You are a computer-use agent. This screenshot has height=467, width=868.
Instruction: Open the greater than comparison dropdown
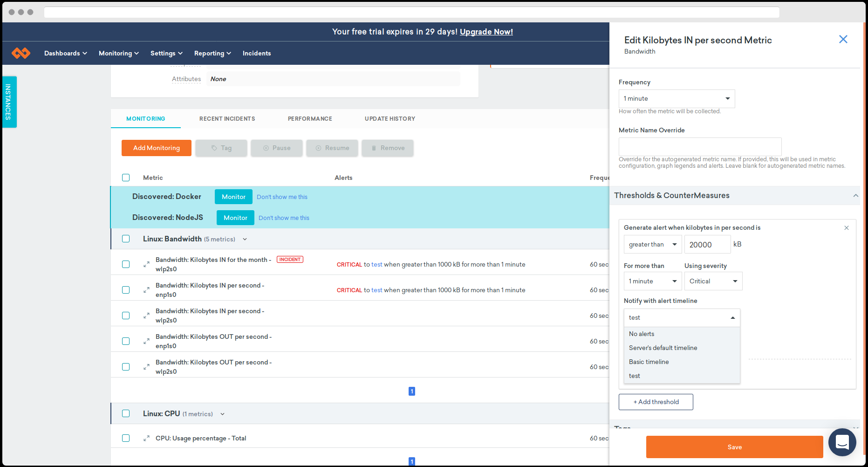click(653, 244)
